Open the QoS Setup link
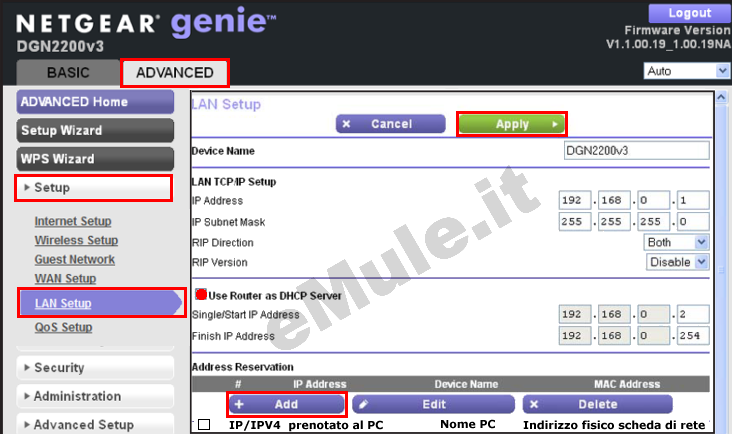 point(63,327)
